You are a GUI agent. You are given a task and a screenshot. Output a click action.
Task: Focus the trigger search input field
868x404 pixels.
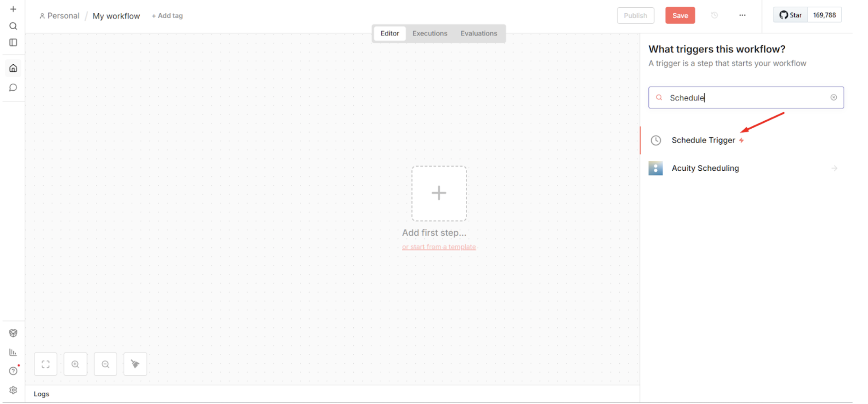click(x=746, y=97)
